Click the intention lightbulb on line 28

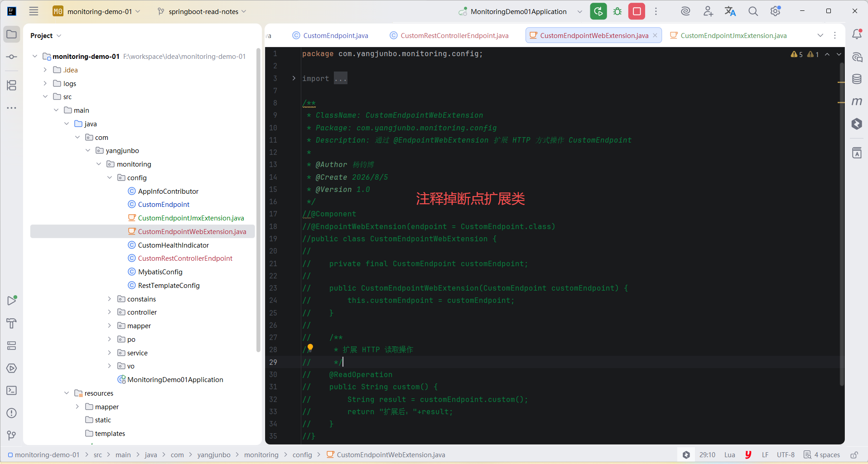pos(310,348)
